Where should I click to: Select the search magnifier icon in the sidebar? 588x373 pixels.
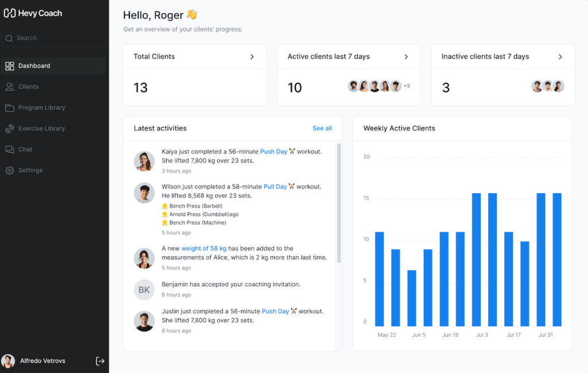[10, 39]
